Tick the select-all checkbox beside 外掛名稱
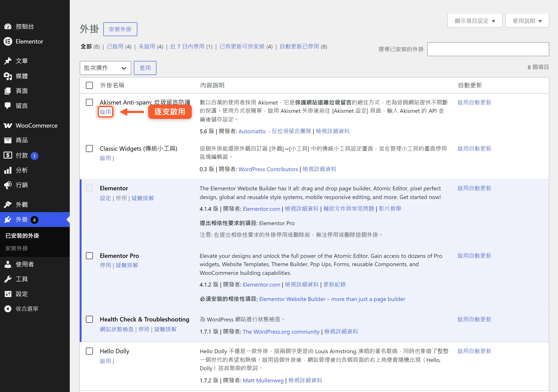Viewport: 558px width, 392px height. click(89, 85)
